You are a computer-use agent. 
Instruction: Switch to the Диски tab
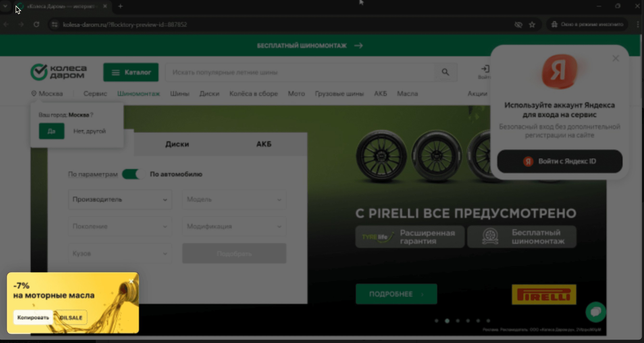tap(177, 144)
